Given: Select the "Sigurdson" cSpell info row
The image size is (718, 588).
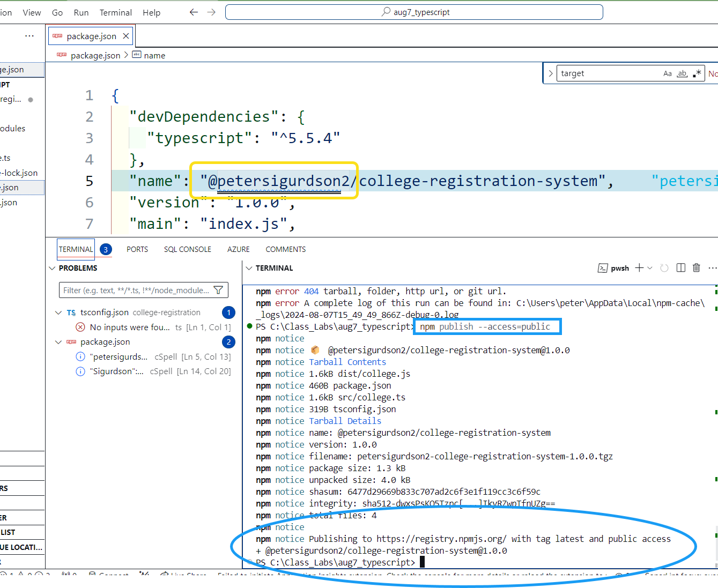Looking at the screenshot, I should coord(154,371).
